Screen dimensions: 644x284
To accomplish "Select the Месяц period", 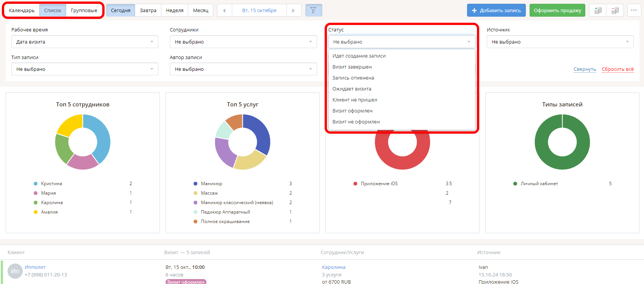I will (x=201, y=10).
